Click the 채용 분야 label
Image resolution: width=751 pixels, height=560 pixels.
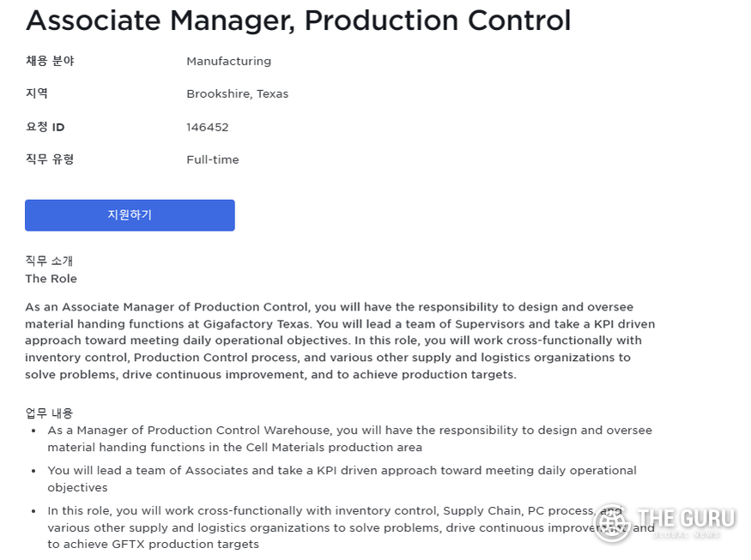[50, 61]
